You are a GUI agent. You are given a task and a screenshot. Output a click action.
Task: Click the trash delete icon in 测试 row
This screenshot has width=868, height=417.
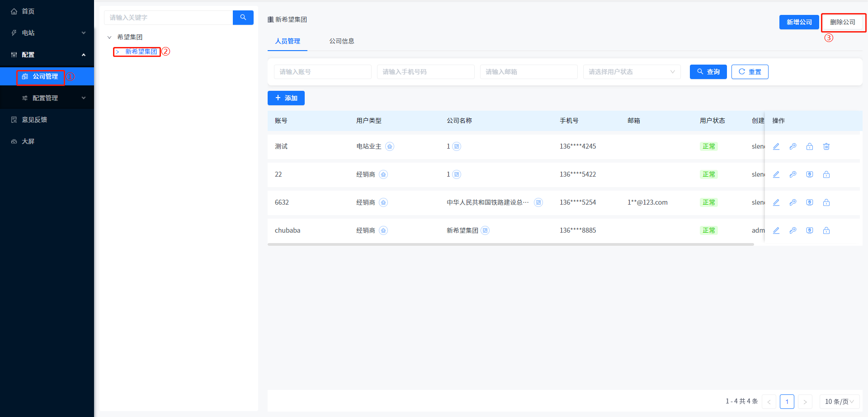[826, 146]
